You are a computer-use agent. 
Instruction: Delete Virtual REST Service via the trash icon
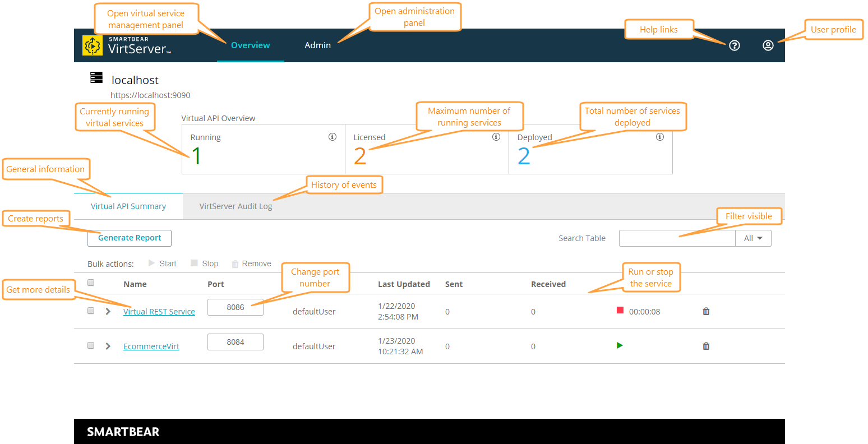coord(706,311)
